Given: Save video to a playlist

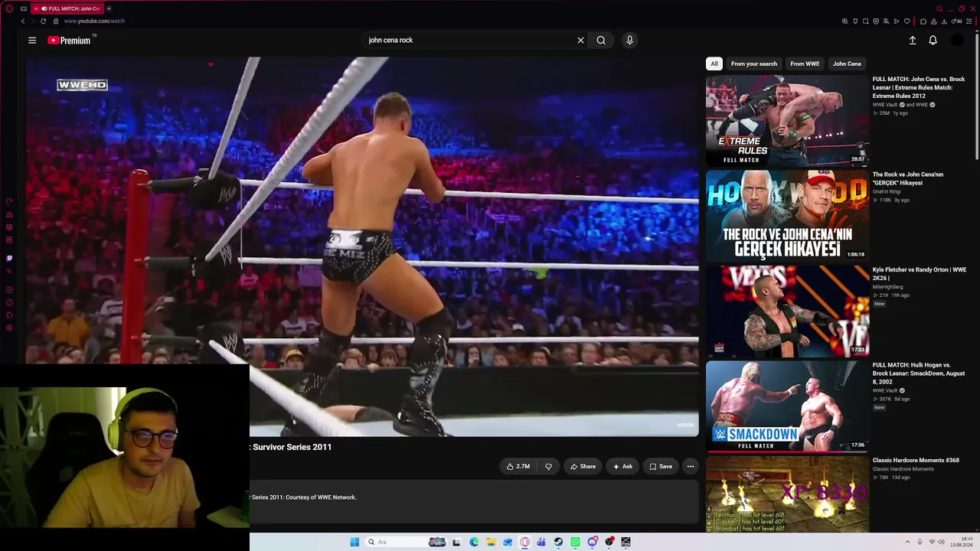Looking at the screenshot, I should (661, 466).
